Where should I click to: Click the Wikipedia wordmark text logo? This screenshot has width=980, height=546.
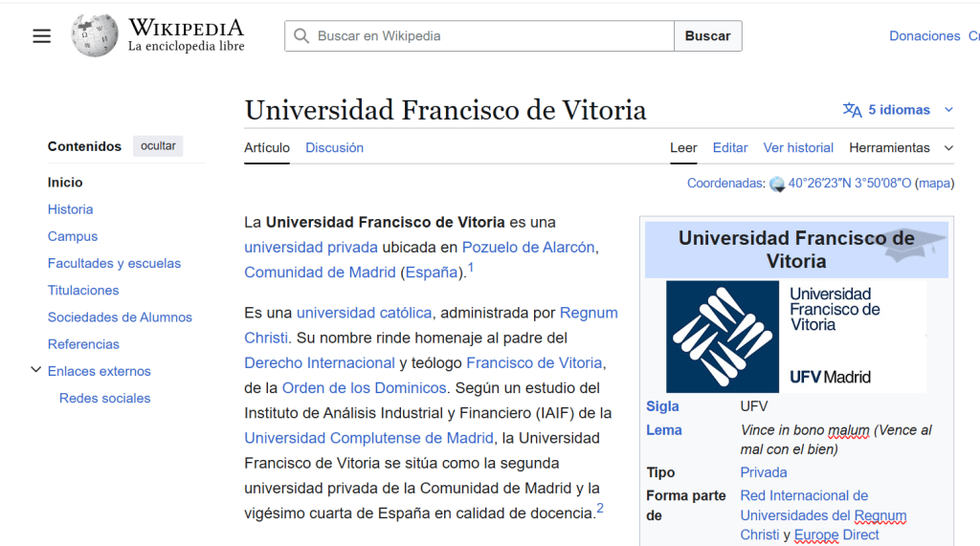187,35
